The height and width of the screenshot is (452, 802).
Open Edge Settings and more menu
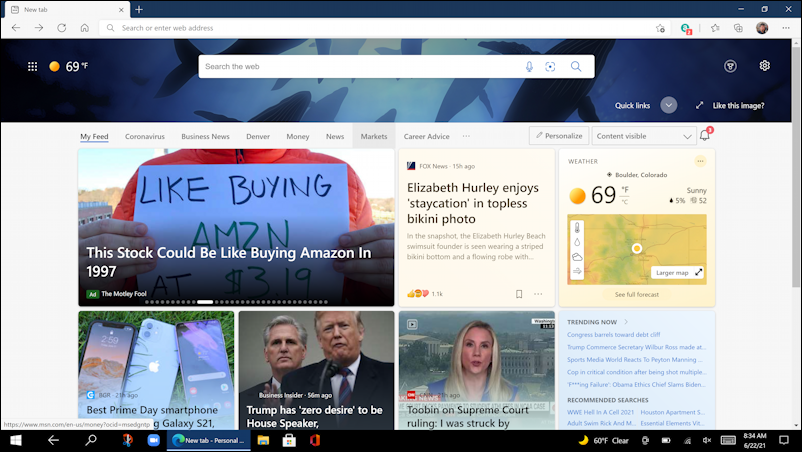pos(786,28)
